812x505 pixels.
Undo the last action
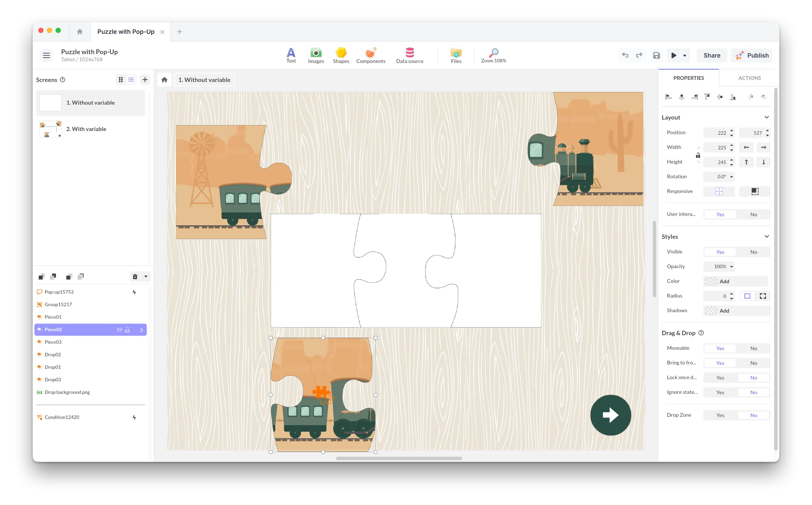pos(625,55)
